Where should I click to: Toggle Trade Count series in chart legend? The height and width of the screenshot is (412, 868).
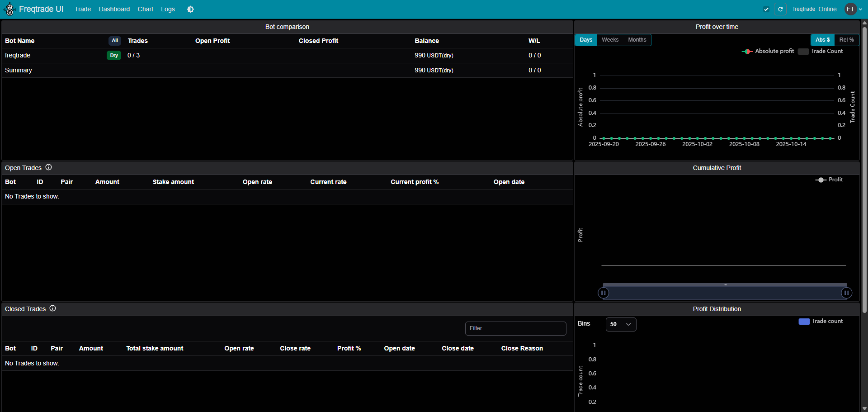(821, 51)
